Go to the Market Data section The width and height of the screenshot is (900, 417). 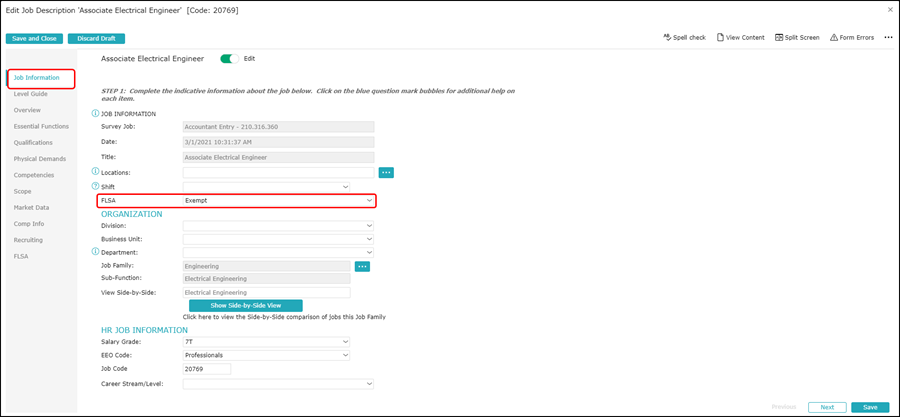[x=32, y=208]
